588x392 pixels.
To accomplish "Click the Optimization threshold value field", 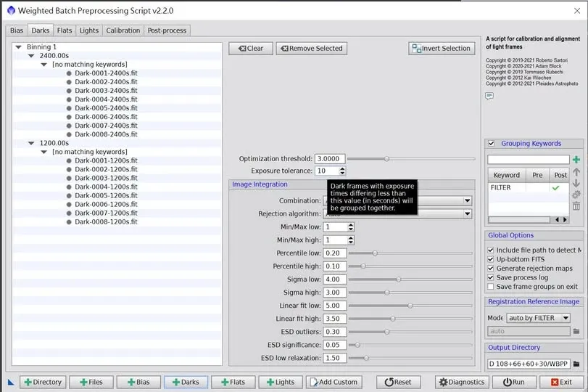I will (x=330, y=159).
